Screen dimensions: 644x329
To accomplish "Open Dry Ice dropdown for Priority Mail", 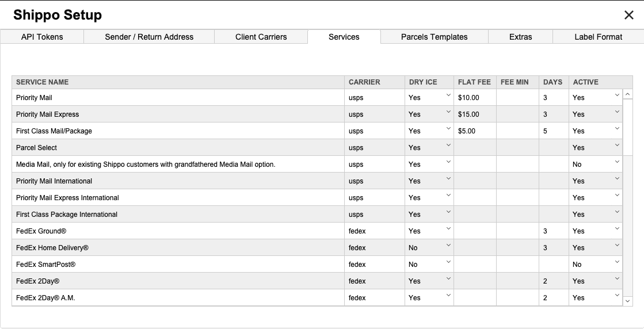I will coord(429,98).
